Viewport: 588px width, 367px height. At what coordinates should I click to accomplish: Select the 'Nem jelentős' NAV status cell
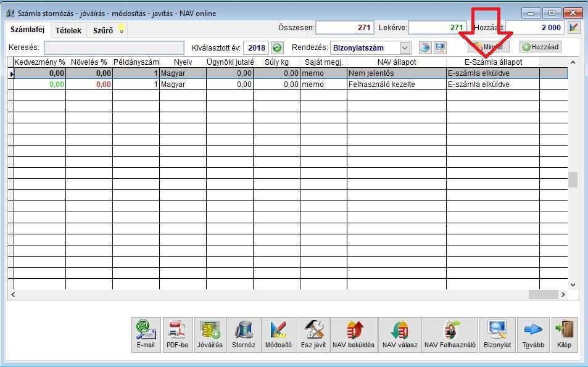coord(397,73)
